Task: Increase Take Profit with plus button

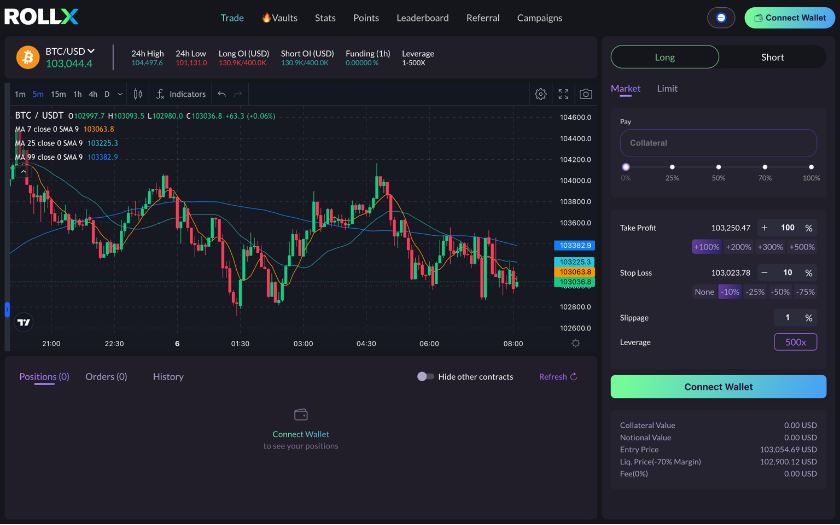Action: click(764, 228)
